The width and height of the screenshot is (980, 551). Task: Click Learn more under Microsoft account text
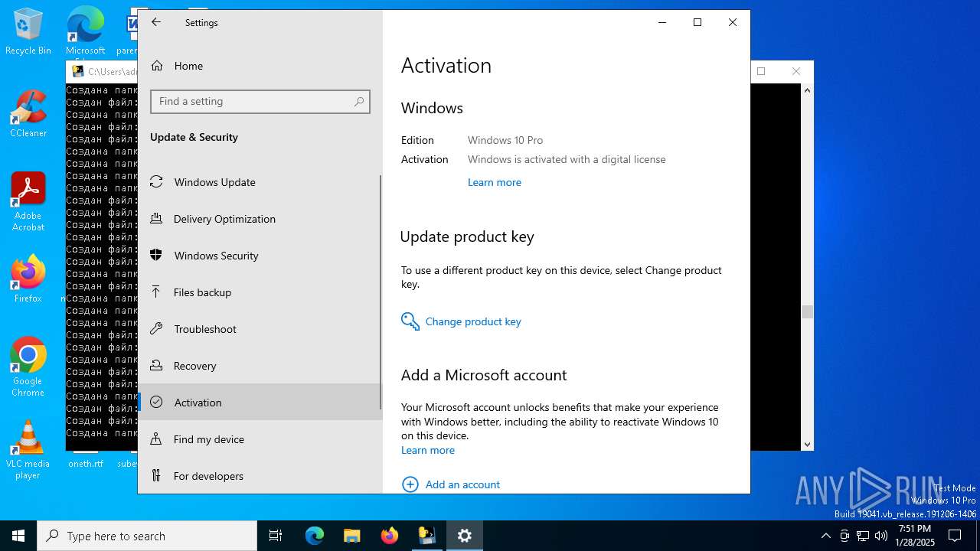427,450
